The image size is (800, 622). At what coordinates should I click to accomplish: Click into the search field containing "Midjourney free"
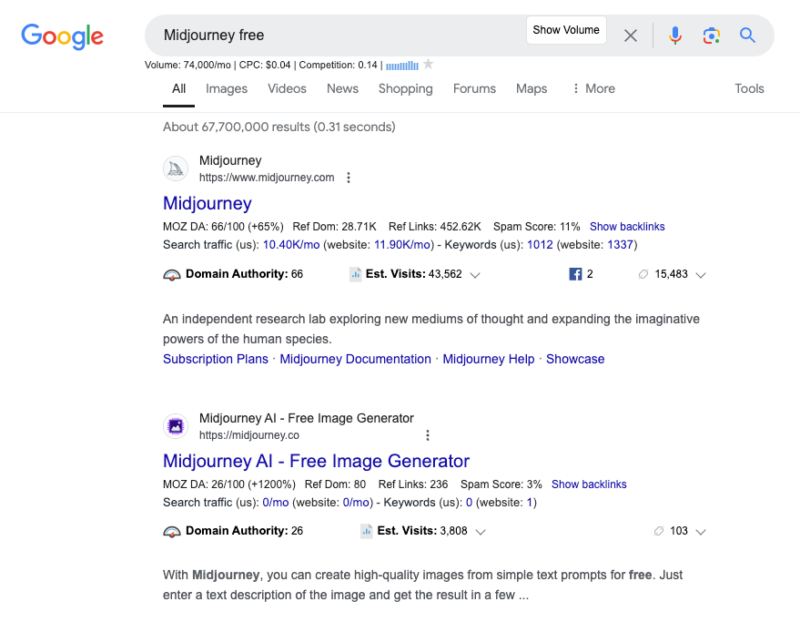pos(330,36)
